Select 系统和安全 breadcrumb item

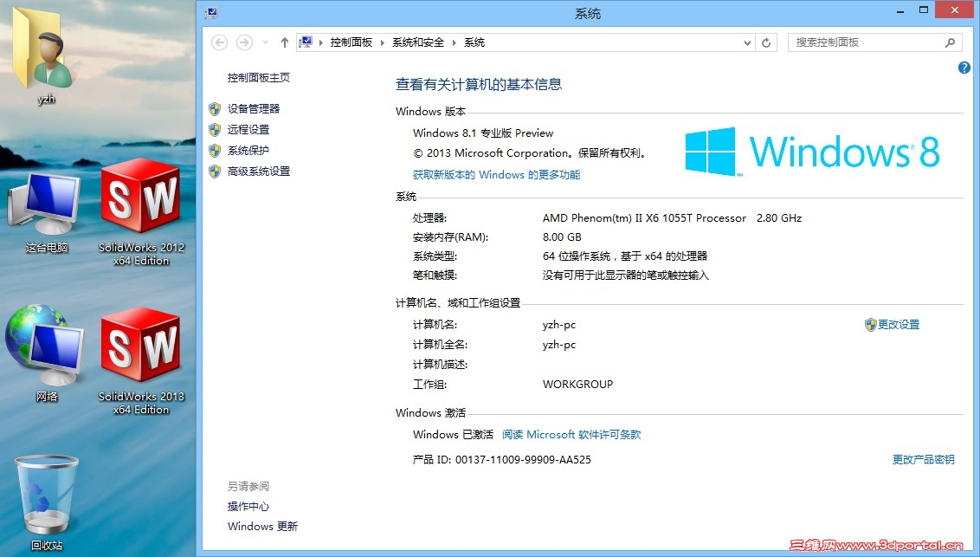click(418, 42)
